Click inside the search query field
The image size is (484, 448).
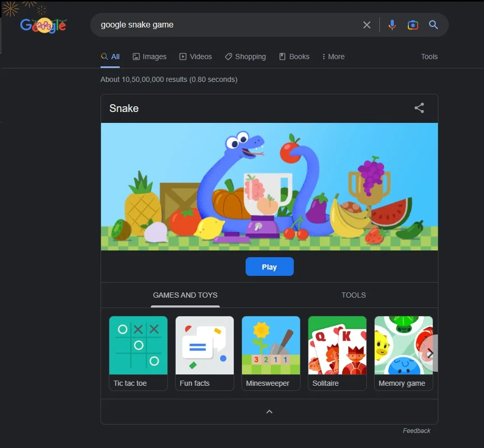229,25
